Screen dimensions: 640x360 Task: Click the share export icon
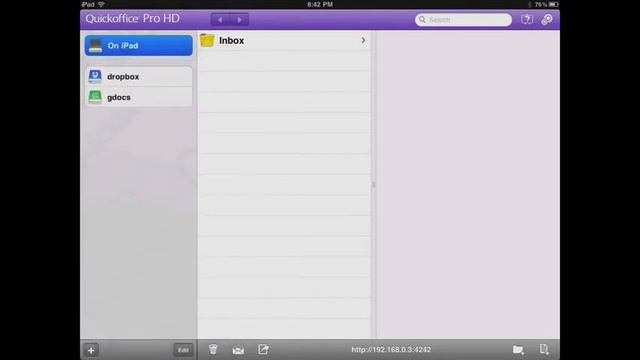tap(263, 349)
